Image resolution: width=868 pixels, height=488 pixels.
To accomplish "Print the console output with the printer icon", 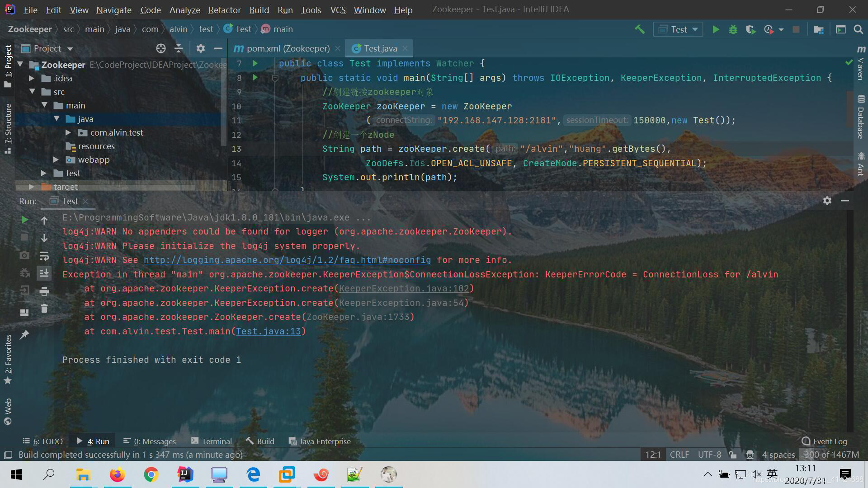I will point(44,291).
